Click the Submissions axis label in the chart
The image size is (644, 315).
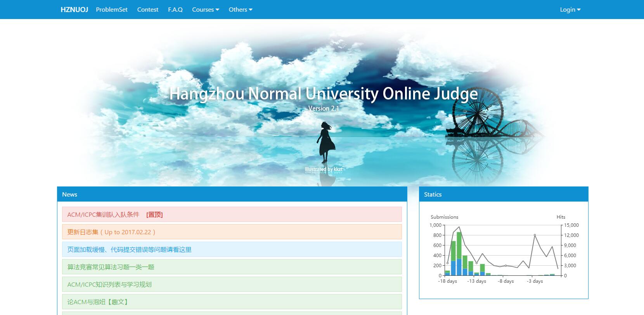pyautogui.click(x=444, y=217)
